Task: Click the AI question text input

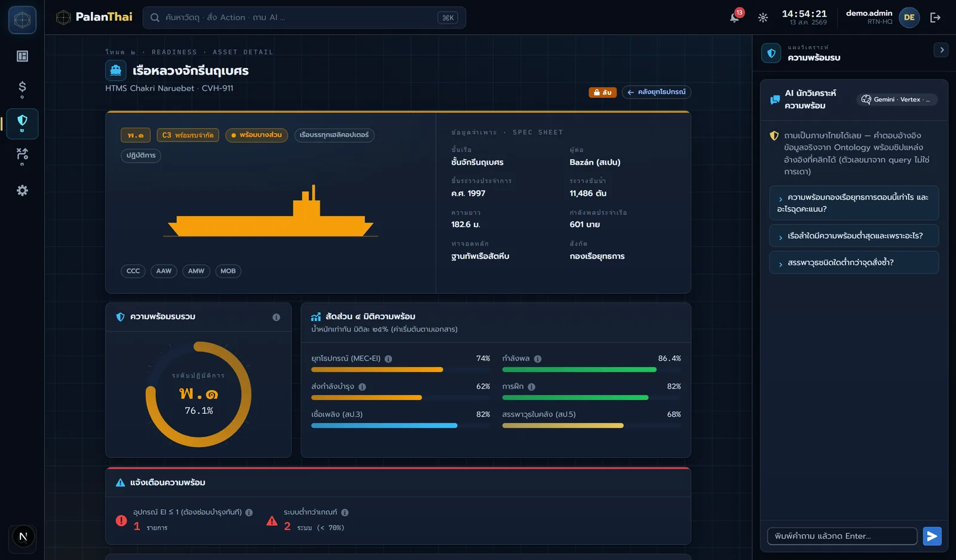Action: pyautogui.click(x=842, y=536)
